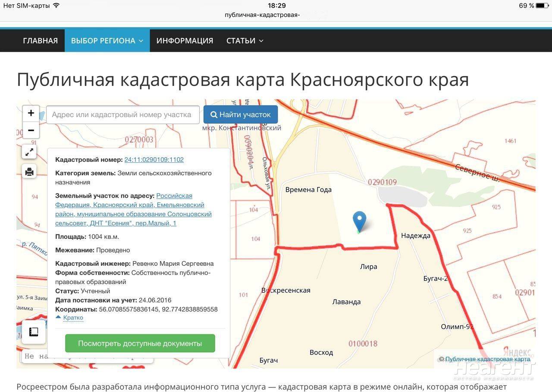The image size is (552, 392).
Task: Tap the Wi-Fi status icon
Action: point(56,6)
